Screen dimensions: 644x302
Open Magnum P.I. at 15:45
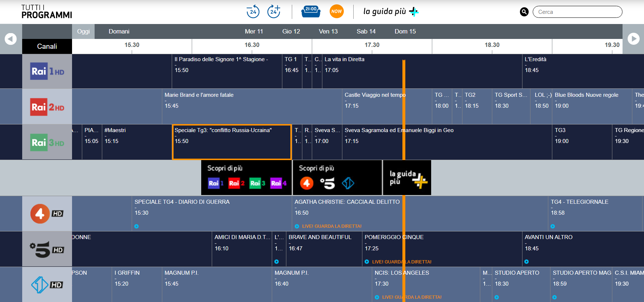click(217, 285)
